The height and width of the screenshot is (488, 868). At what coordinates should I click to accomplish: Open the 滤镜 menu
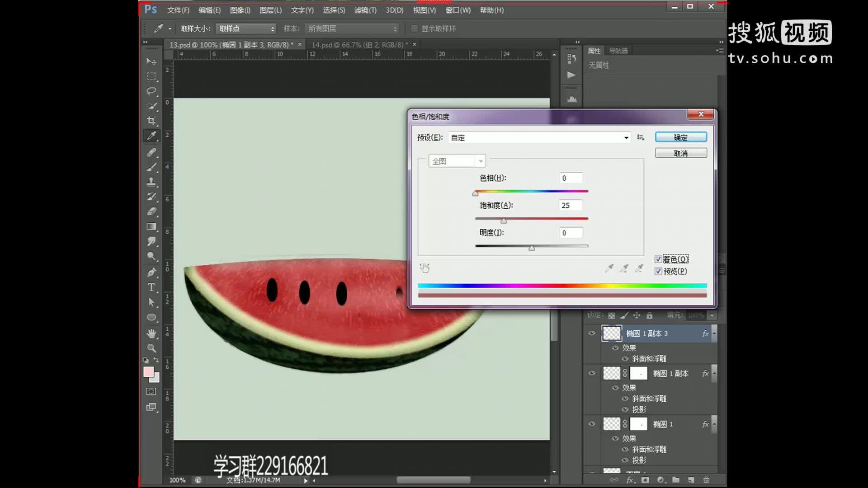[x=365, y=10]
